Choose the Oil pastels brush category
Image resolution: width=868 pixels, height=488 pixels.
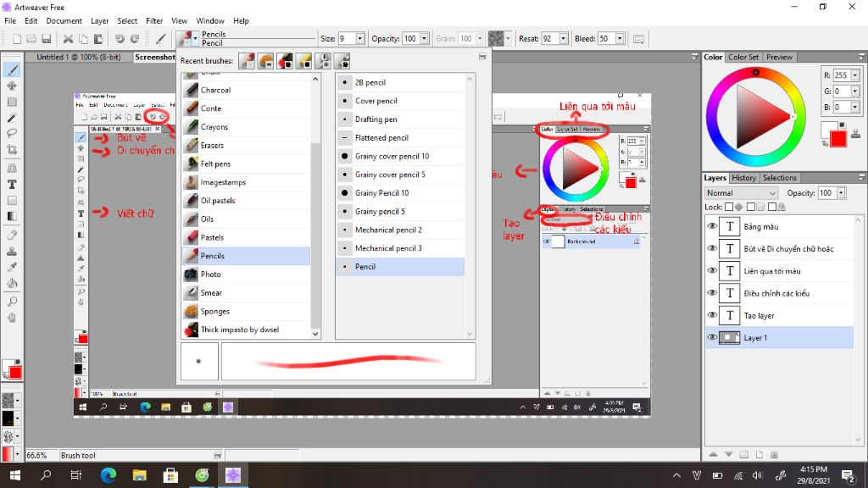tap(247, 201)
